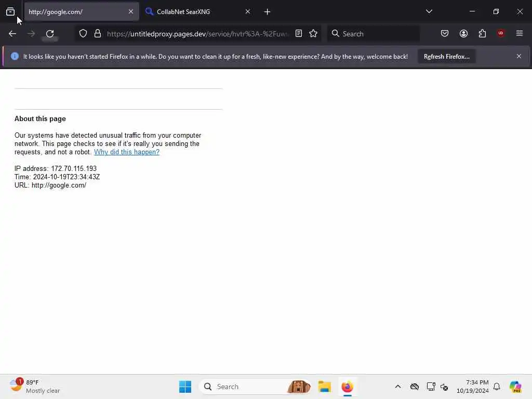Viewport: 532px width, 399px height.
Task: Click the forward navigation arrow
Action: click(31, 34)
